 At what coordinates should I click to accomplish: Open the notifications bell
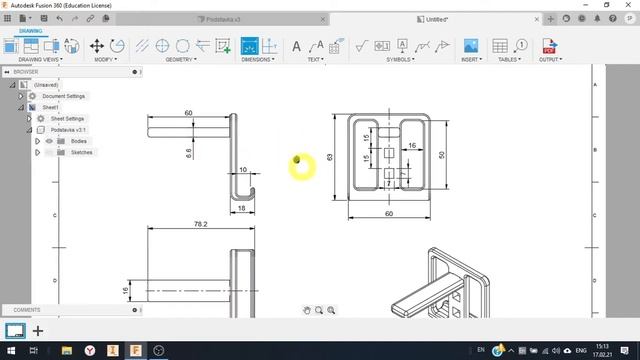click(x=597, y=18)
